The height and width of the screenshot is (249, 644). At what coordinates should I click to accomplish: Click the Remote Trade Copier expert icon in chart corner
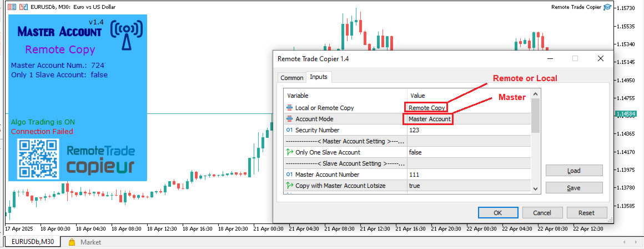pos(608,7)
